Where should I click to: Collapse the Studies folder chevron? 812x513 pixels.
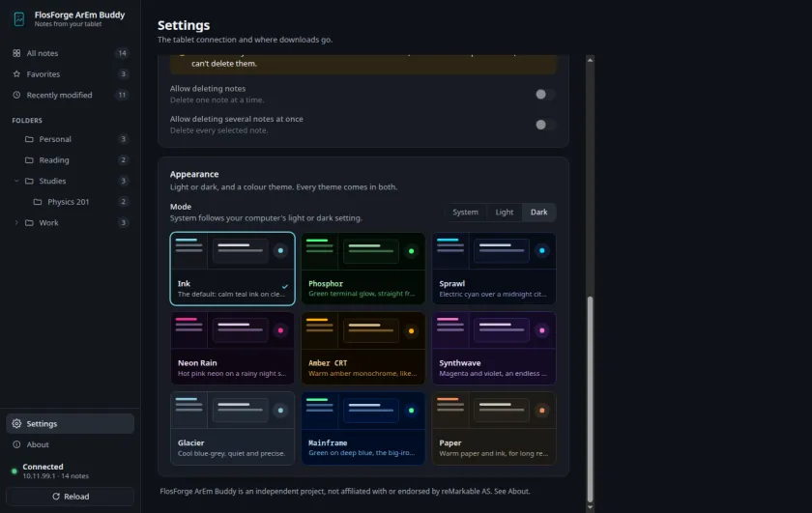pyautogui.click(x=16, y=182)
